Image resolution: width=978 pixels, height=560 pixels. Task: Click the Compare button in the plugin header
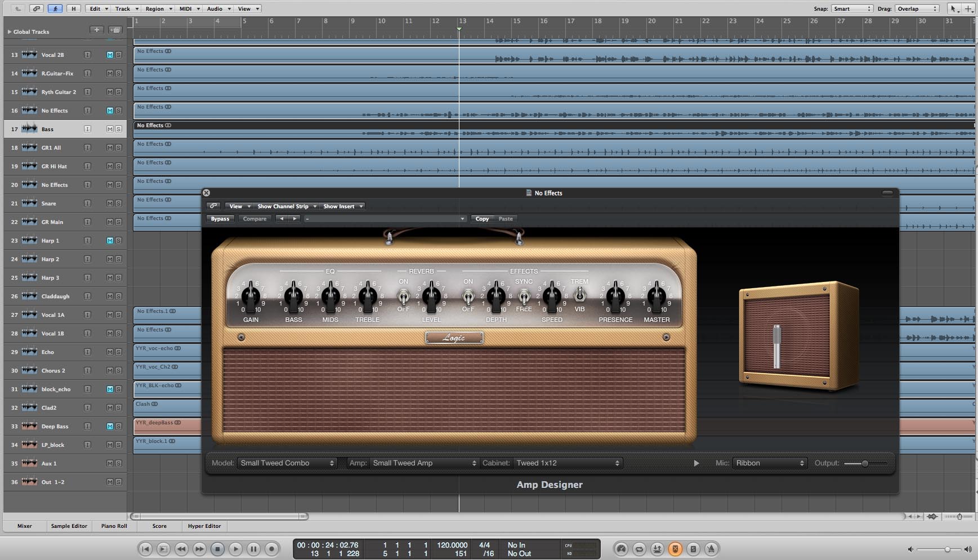point(254,219)
